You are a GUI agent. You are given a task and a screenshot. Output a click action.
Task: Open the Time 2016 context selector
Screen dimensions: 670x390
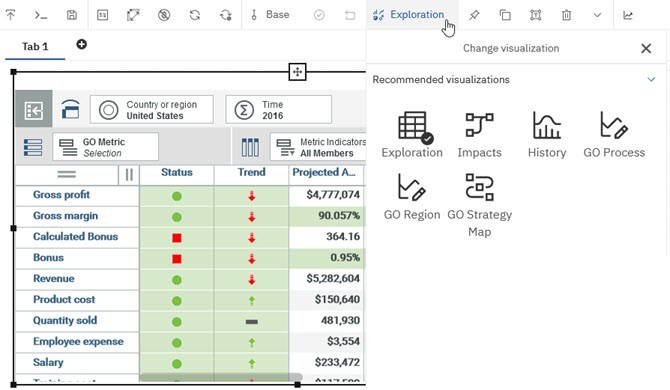coord(279,110)
